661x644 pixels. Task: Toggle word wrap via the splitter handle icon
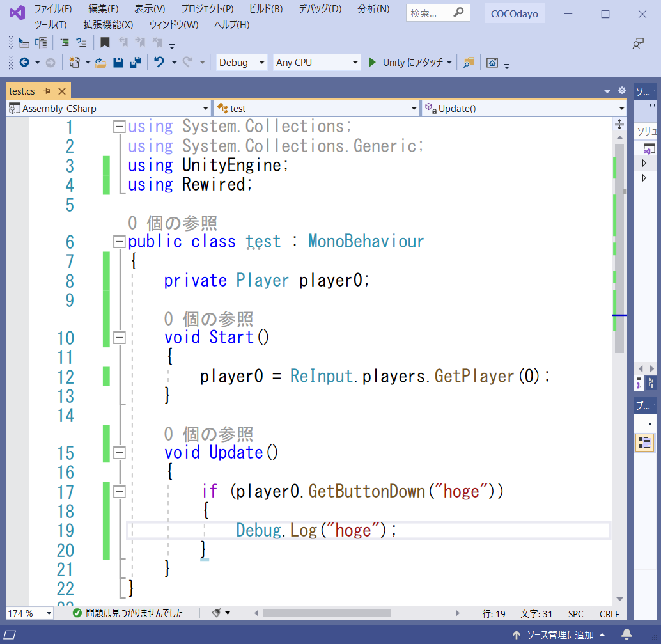pos(619,123)
